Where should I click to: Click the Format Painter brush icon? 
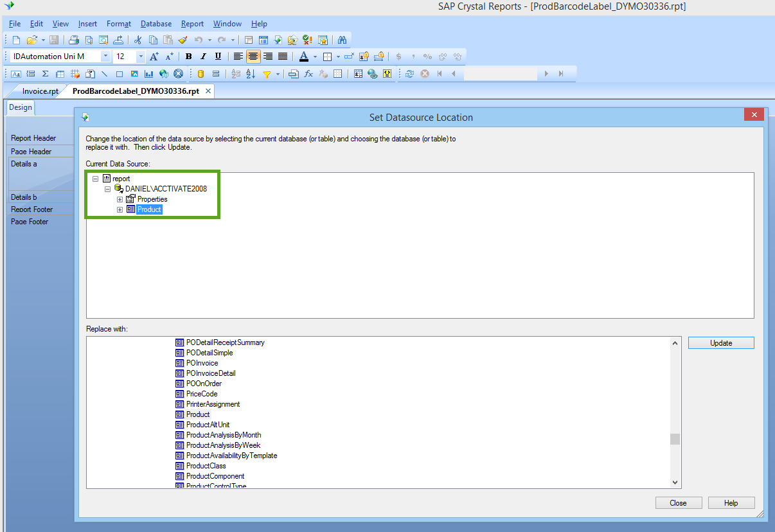point(183,40)
